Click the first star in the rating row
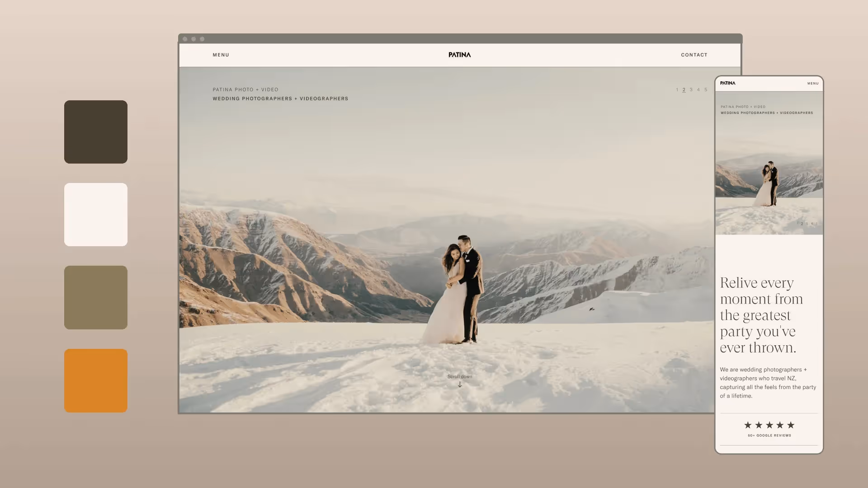Image resolution: width=868 pixels, height=488 pixels. (x=748, y=425)
